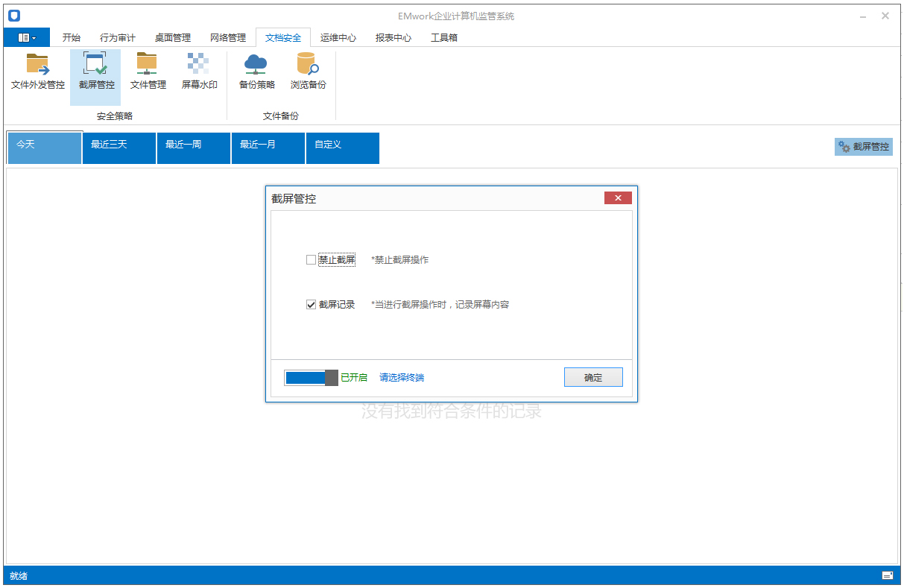Click the 截屏管控 settings button at right

click(x=863, y=147)
